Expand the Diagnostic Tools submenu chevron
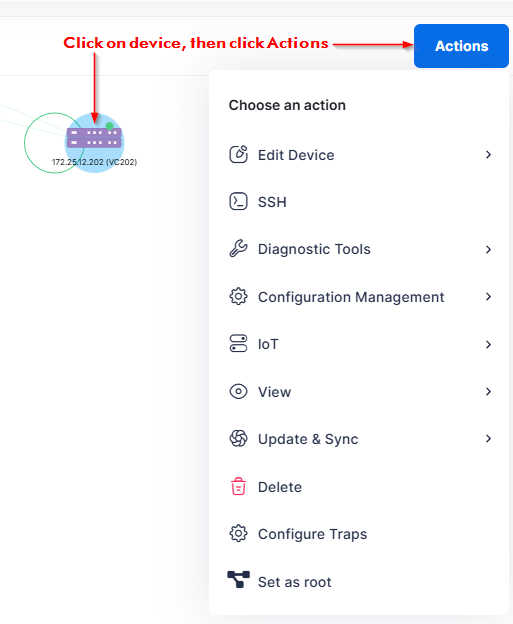 click(488, 250)
